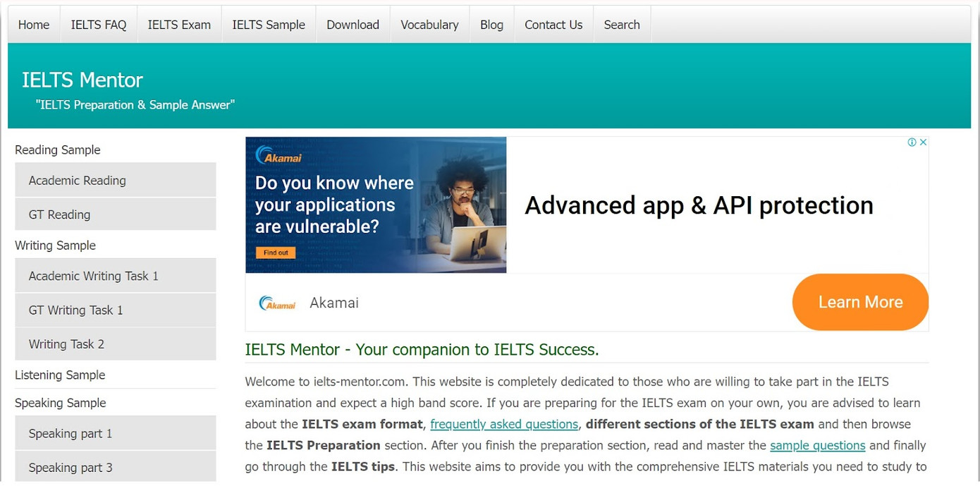980x491 pixels.
Task: Click the small Akamai logo beside advertiser name
Action: coord(277,303)
